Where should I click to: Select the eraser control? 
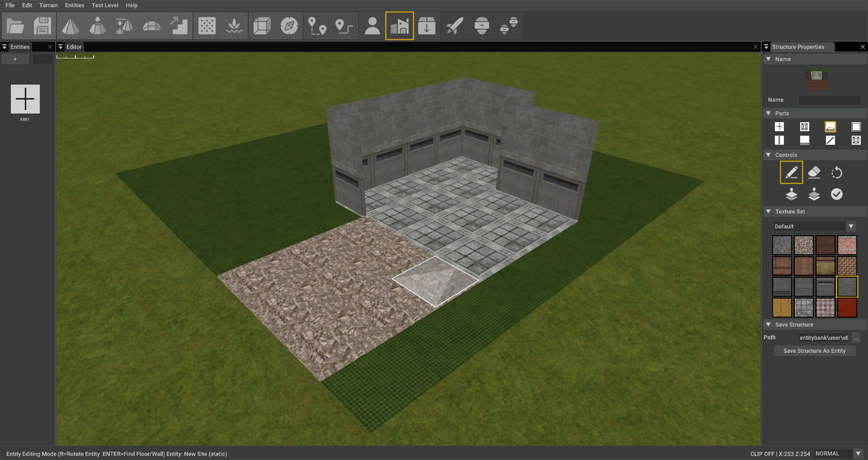point(814,172)
